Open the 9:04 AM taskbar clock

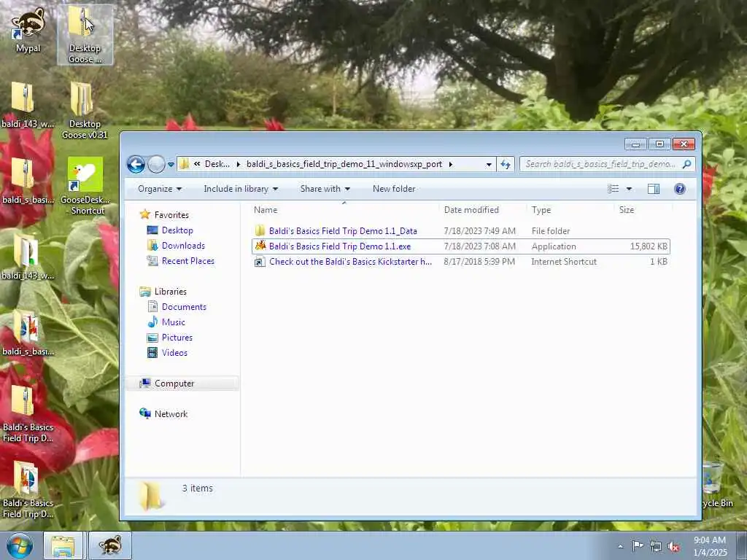click(x=710, y=546)
